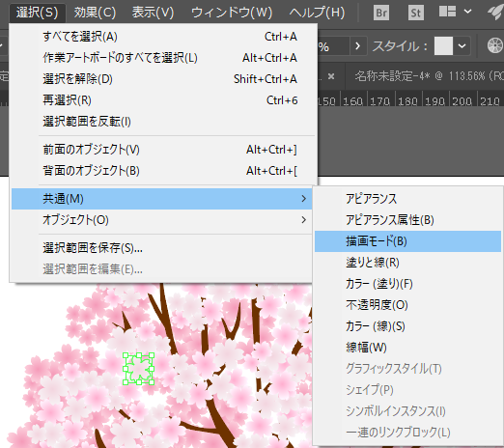Select アピアランス属性(B) in the submenu
504x448 pixels.
[407, 220]
